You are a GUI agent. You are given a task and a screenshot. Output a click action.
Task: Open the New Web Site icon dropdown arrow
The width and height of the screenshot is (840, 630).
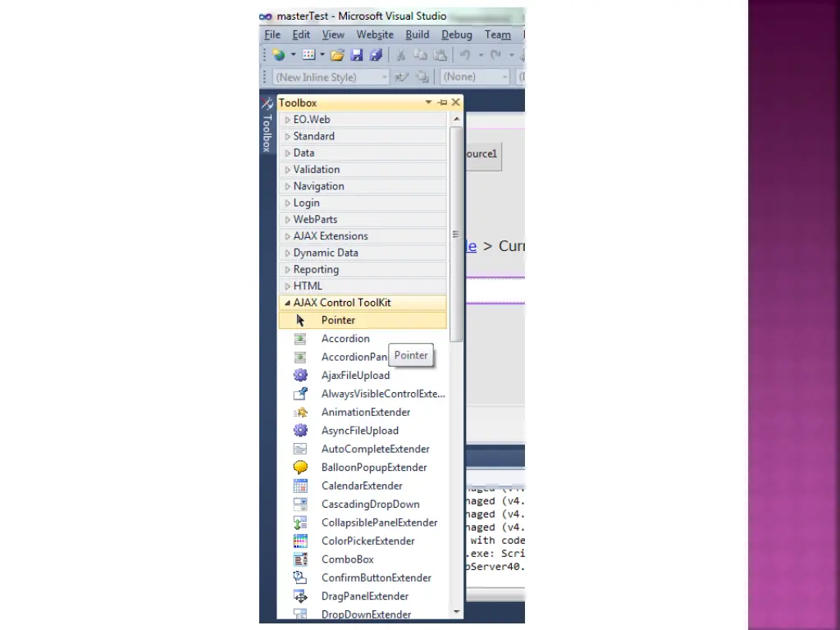[293, 55]
